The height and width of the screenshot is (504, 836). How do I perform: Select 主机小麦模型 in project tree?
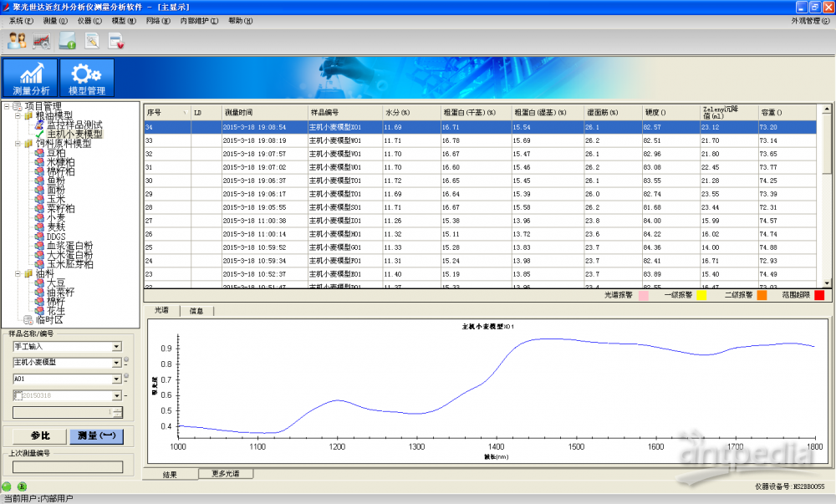[74, 134]
